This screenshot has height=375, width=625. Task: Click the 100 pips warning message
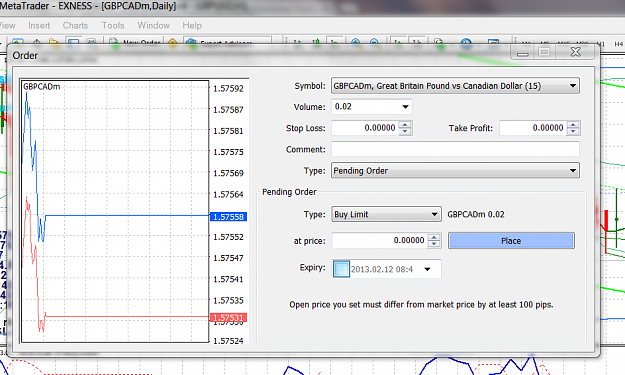(x=421, y=305)
